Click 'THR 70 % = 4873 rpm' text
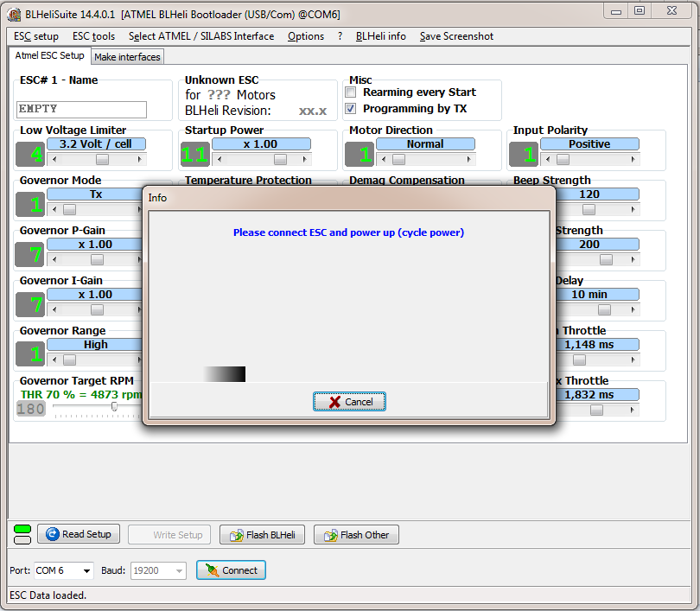Image resolution: width=700 pixels, height=611 pixels. pyautogui.click(x=81, y=395)
